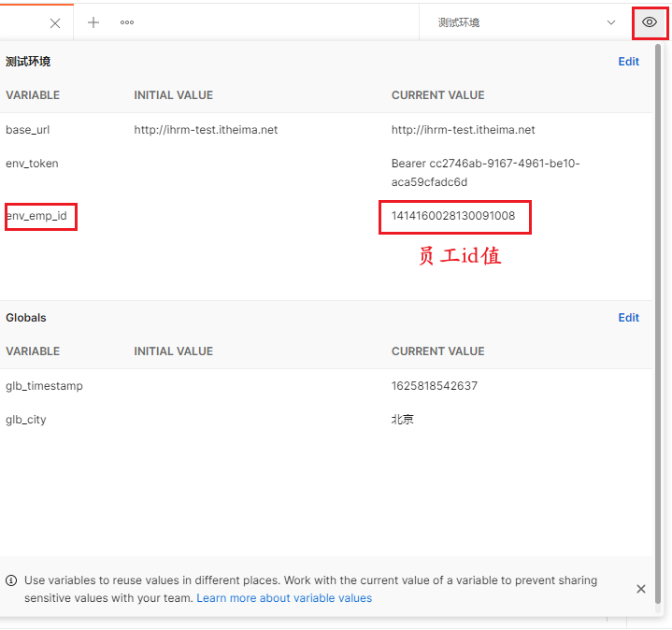This screenshot has height=630, width=672.
Task: Click the dropdown chevron next to 测试环境
Action: (611, 22)
